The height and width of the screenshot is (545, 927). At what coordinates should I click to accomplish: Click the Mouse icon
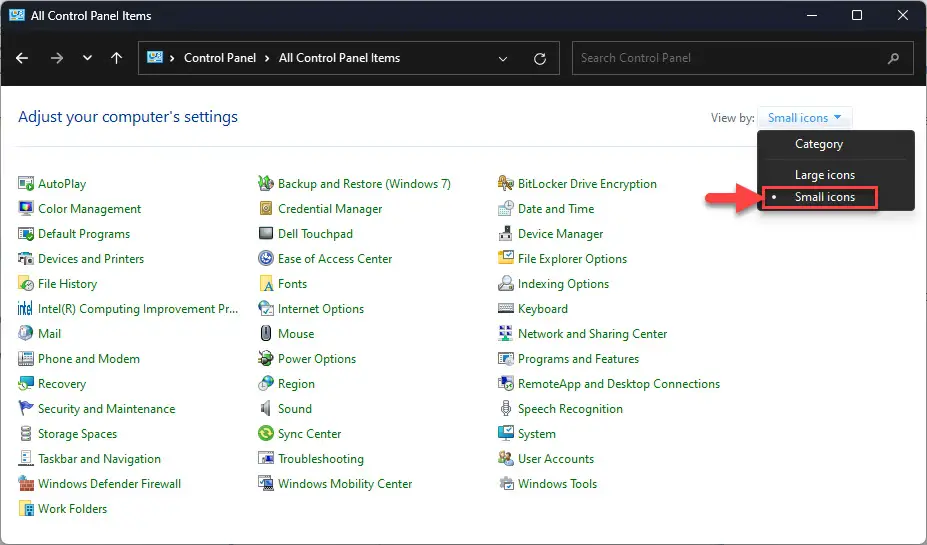click(266, 333)
